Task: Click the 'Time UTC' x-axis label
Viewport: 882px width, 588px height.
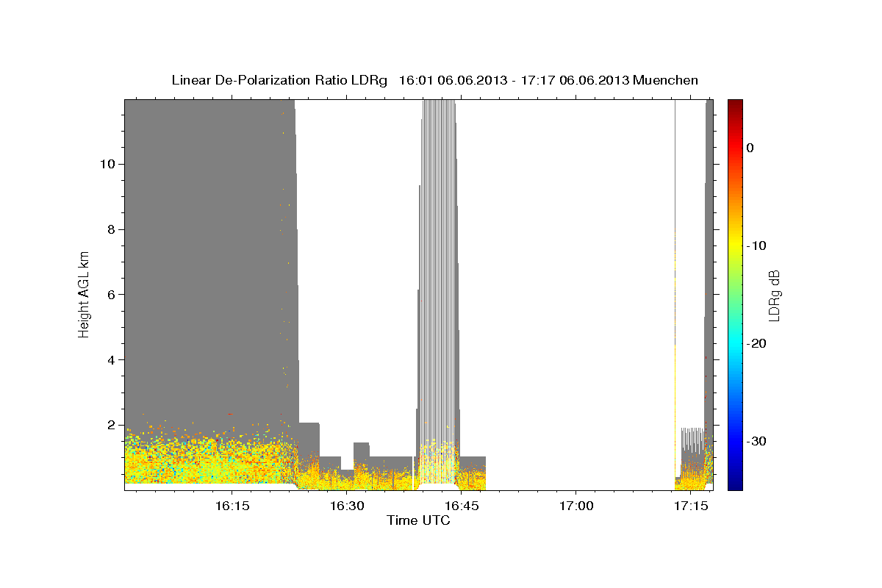Action: 418,520
